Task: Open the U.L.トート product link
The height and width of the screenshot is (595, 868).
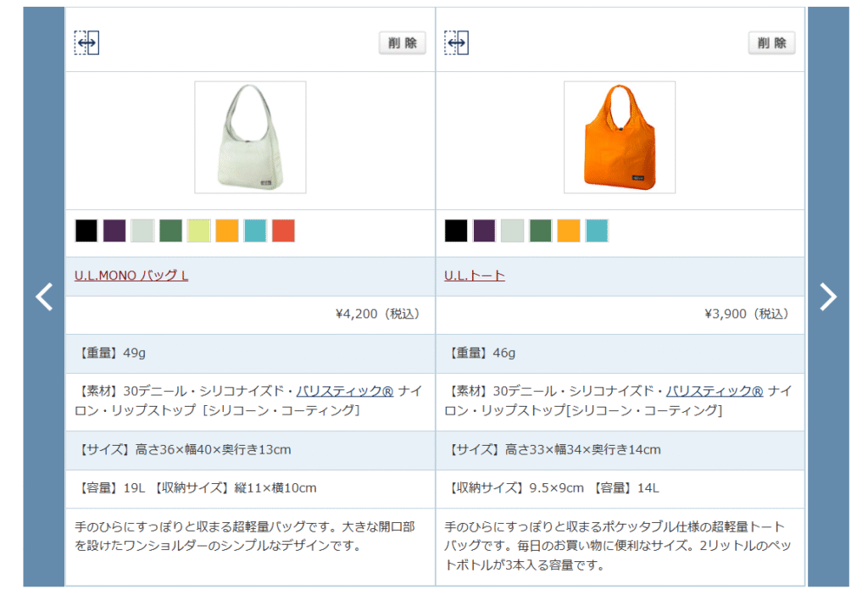Action: pos(475,275)
